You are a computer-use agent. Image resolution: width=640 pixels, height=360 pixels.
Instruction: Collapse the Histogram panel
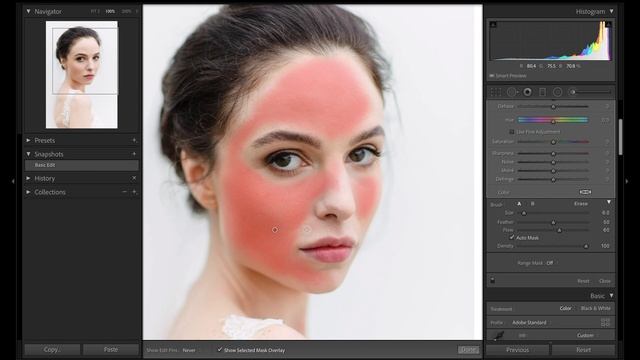pyautogui.click(x=611, y=11)
